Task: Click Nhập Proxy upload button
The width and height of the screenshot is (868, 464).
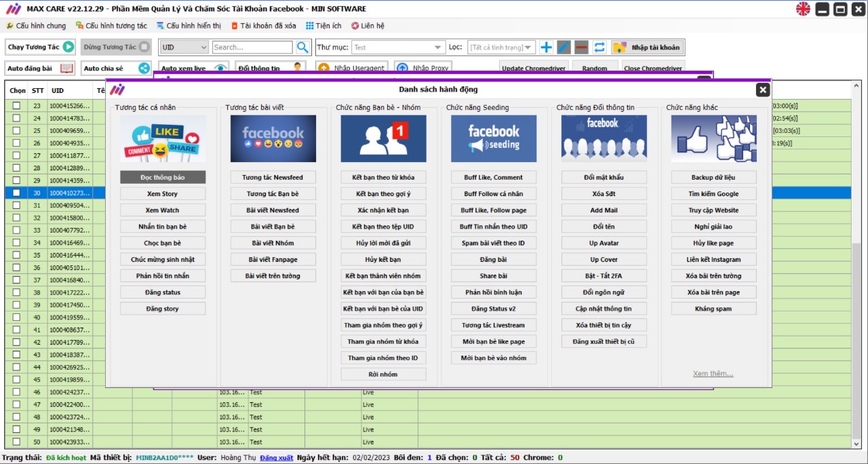Action: click(423, 68)
